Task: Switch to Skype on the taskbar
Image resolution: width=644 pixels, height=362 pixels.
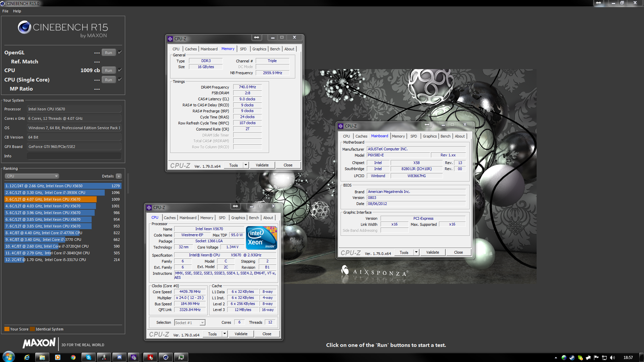Action: (89, 357)
